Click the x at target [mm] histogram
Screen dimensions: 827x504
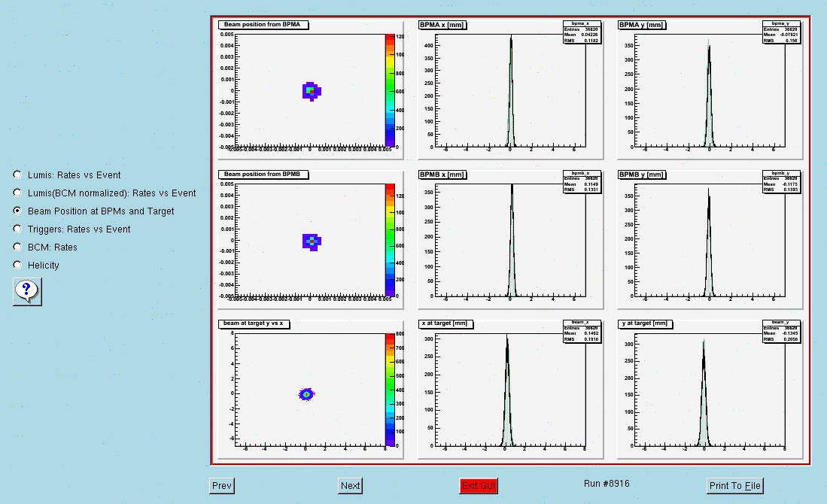coord(510,390)
